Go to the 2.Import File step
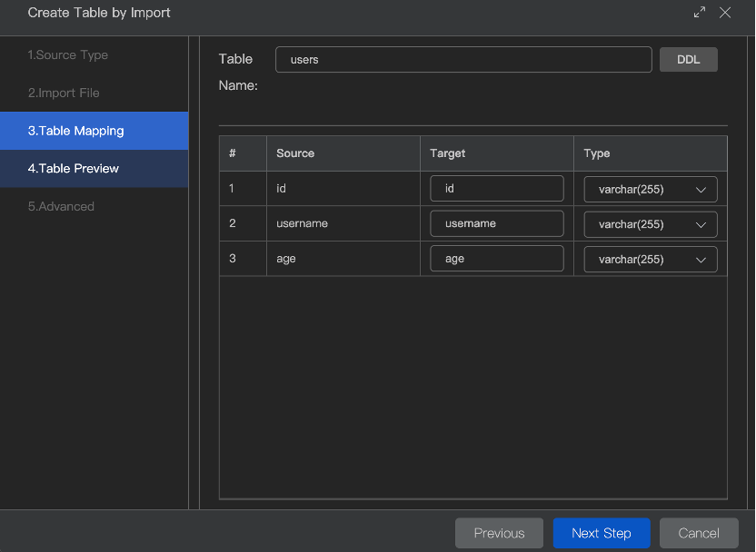The image size is (756, 552). (x=64, y=94)
